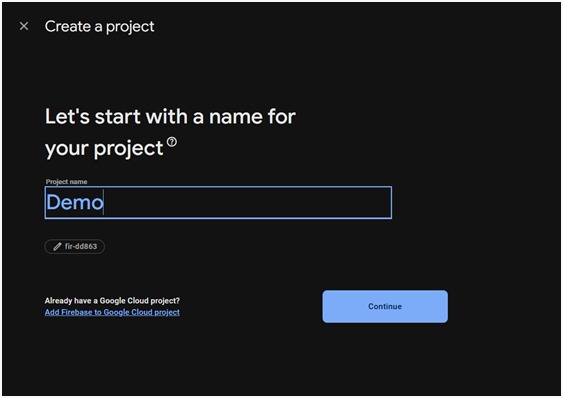Click the fir-dd863 text label
The image size is (563, 398).
[x=81, y=246]
